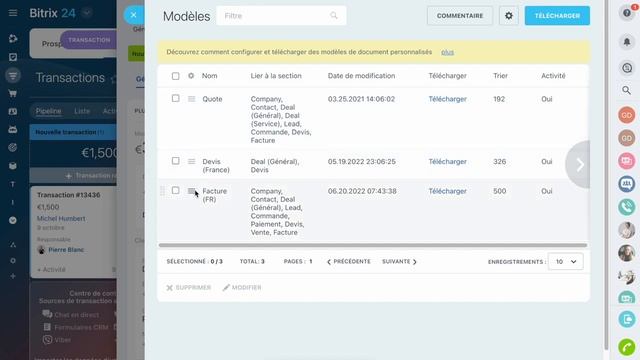Open the tasks checkmark icon in left sidebar
This screenshot has width=640, height=360.
(13, 57)
